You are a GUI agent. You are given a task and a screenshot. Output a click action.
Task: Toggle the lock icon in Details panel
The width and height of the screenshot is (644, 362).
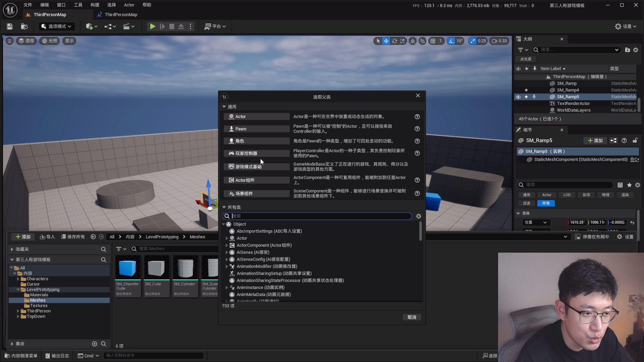click(635, 141)
